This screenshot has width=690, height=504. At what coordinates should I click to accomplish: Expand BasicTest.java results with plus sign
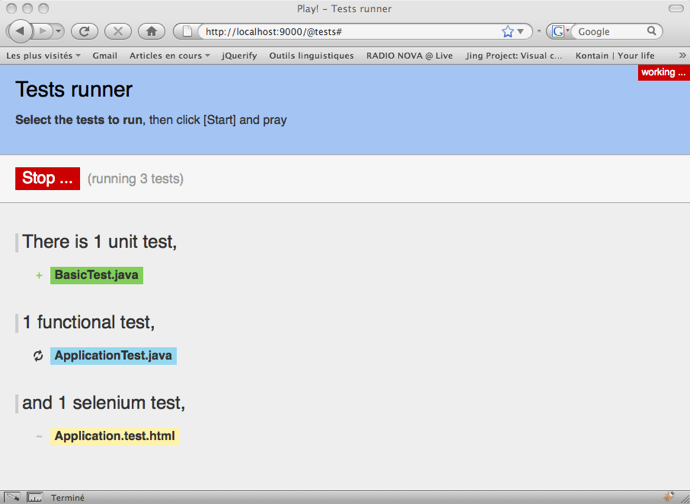(x=39, y=275)
